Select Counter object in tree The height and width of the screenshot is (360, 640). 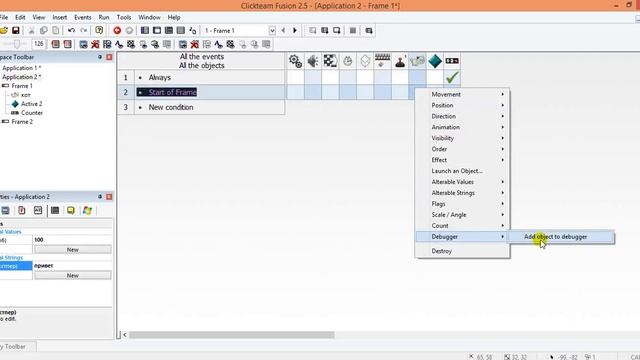tap(32, 113)
